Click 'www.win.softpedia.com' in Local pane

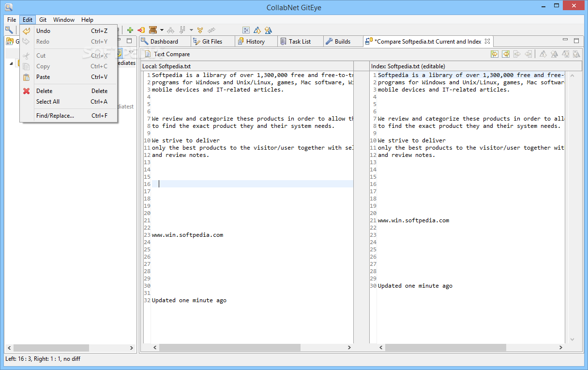pos(187,235)
